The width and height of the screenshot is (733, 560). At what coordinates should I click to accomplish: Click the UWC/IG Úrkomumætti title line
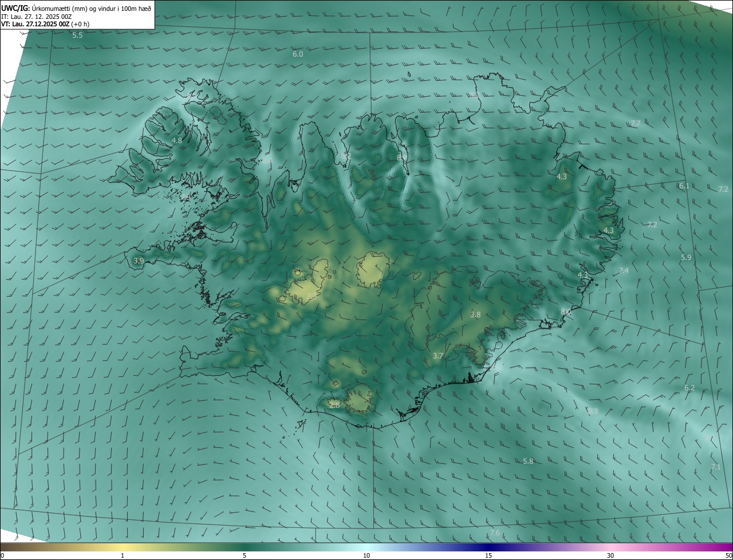76,7
